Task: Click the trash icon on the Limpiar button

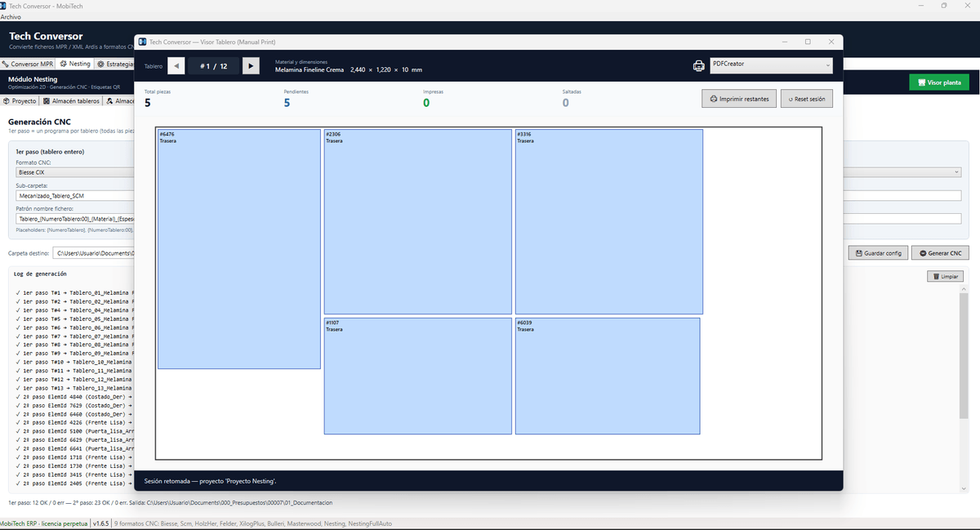Action: [x=936, y=277]
